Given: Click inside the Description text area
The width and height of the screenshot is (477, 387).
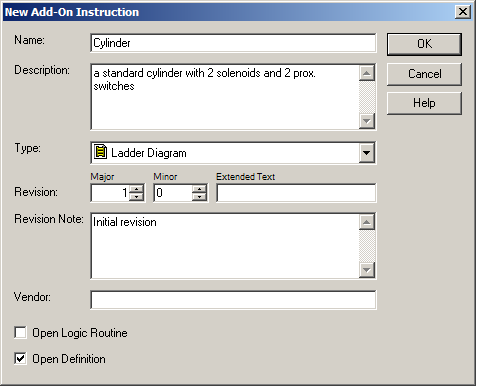Looking at the screenshot, I should (x=225, y=97).
